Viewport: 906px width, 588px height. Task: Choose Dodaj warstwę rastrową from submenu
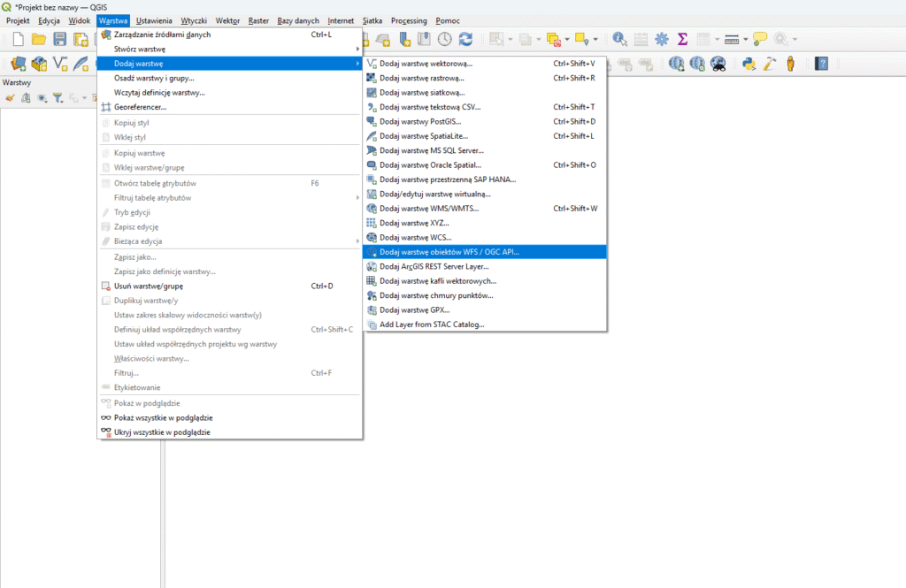coord(421,78)
